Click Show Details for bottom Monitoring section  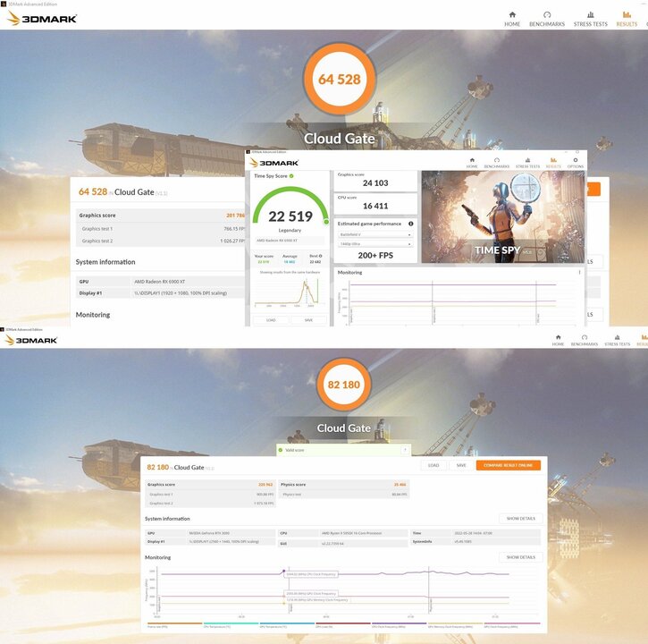(520, 557)
